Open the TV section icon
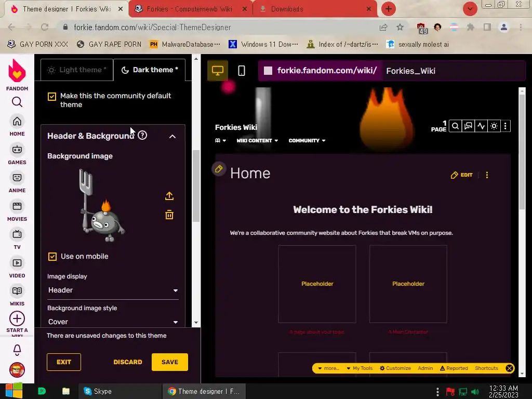The height and width of the screenshot is (399, 532). tap(17, 234)
